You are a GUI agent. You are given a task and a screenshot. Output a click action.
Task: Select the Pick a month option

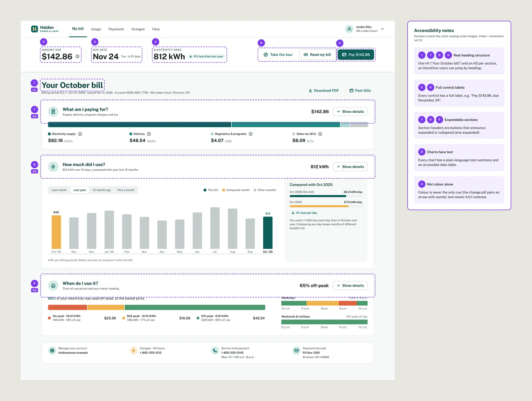pos(126,190)
